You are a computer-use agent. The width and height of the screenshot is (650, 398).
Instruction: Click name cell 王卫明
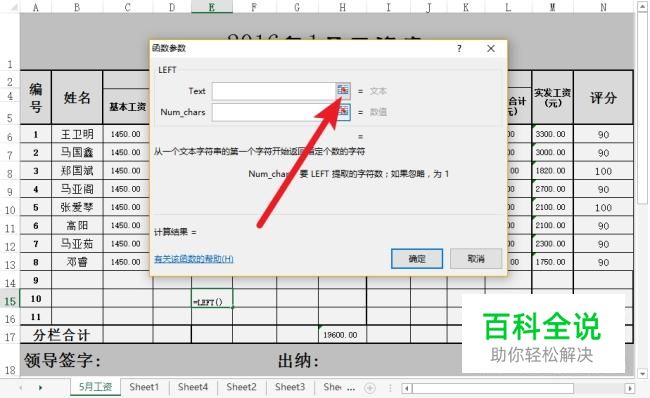tap(77, 134)
